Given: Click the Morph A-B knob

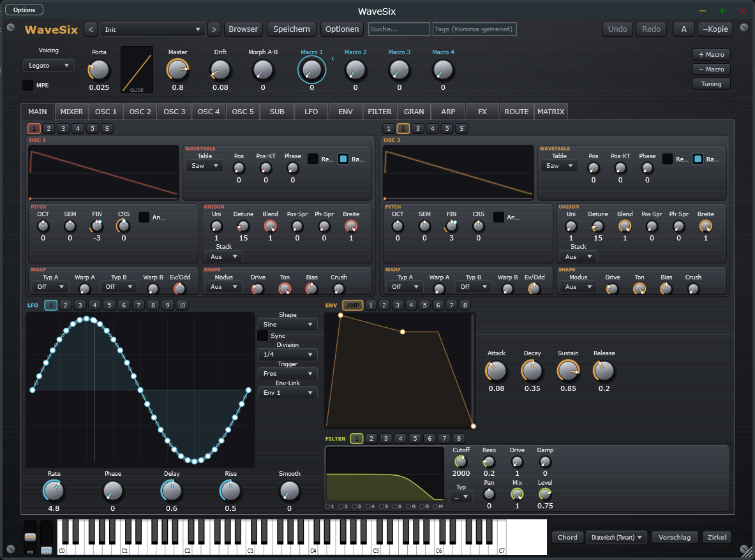Looking at the screenshot, I should point(263,70).
